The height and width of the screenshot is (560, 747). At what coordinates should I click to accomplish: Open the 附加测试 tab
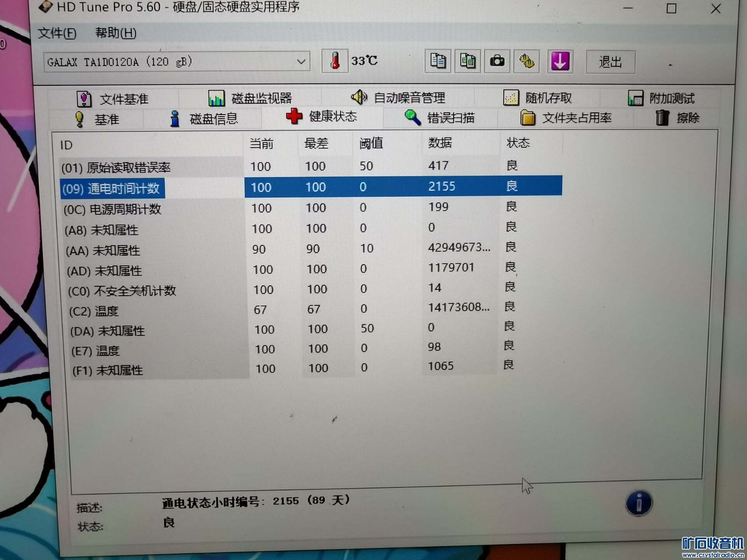661,98
